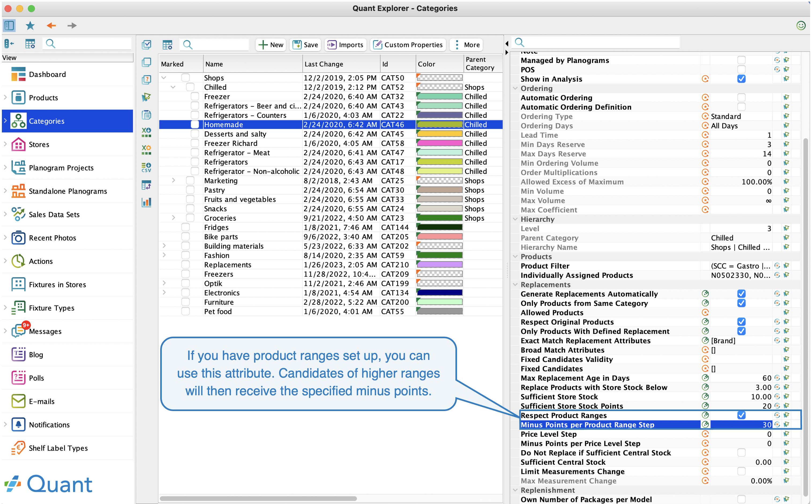Open Shelf Label Types in sidebar
Viewport: 812px width, 504px height.
coord(67,448)
